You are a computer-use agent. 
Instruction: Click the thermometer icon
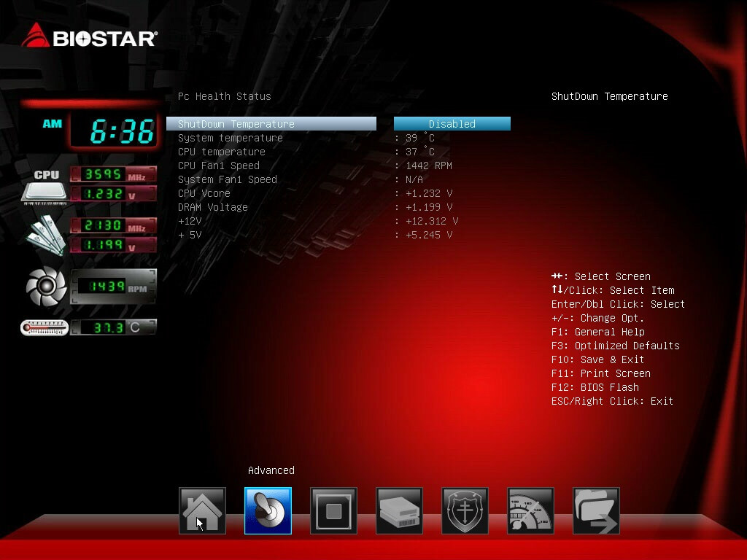(x=44, y=328)
